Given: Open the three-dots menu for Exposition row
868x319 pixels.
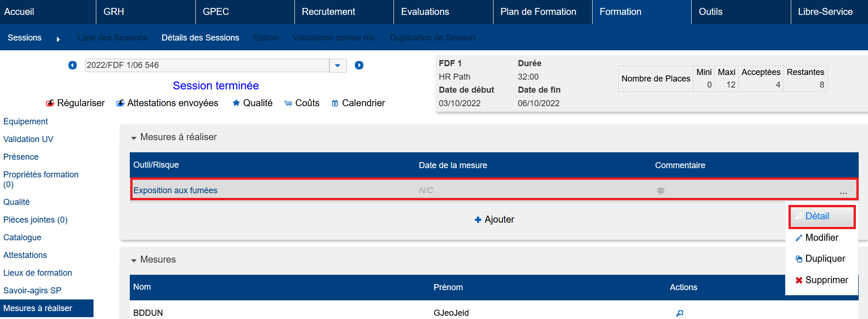Looking at the screenshot, I should click(x=843, y=191).
